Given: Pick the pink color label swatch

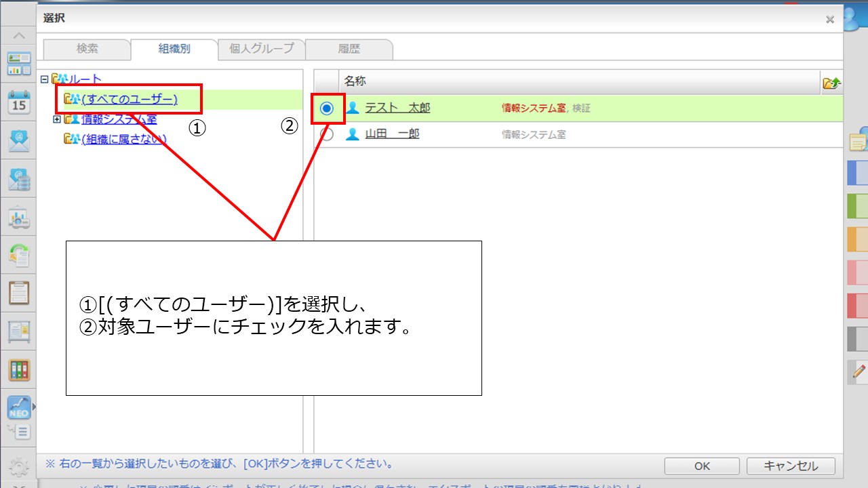Looking at the screenshot, I should click(858, 272).
